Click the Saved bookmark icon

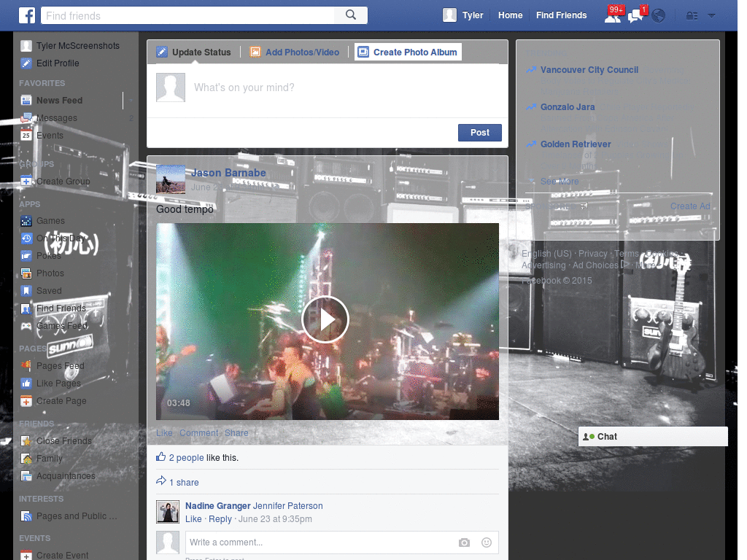(x=26, y=290)
